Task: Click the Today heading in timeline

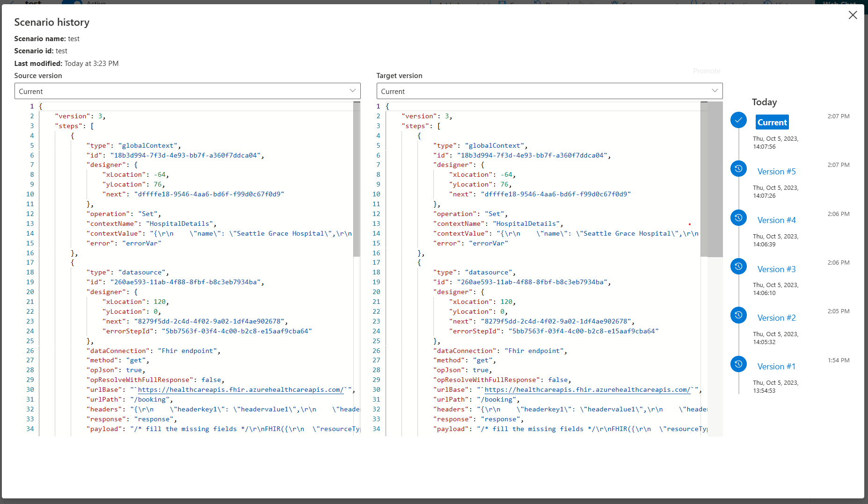Action: coord(764,102)
